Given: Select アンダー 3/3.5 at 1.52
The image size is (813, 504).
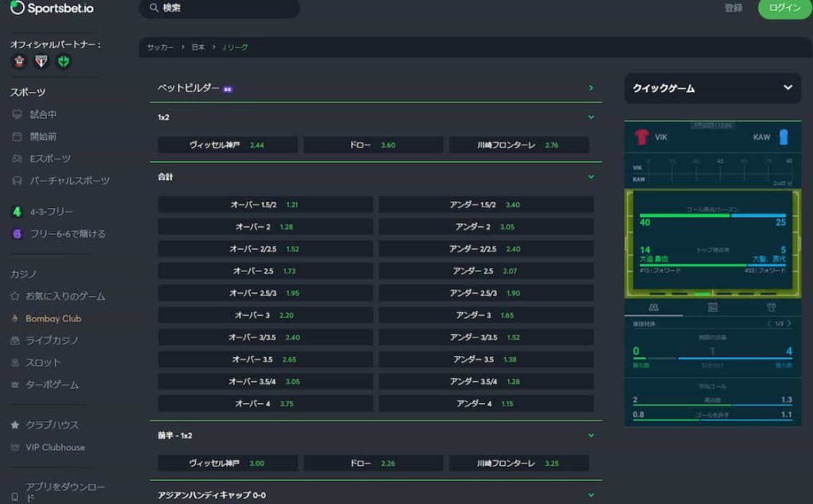Looking at the screenshot, I should point(486,337).
